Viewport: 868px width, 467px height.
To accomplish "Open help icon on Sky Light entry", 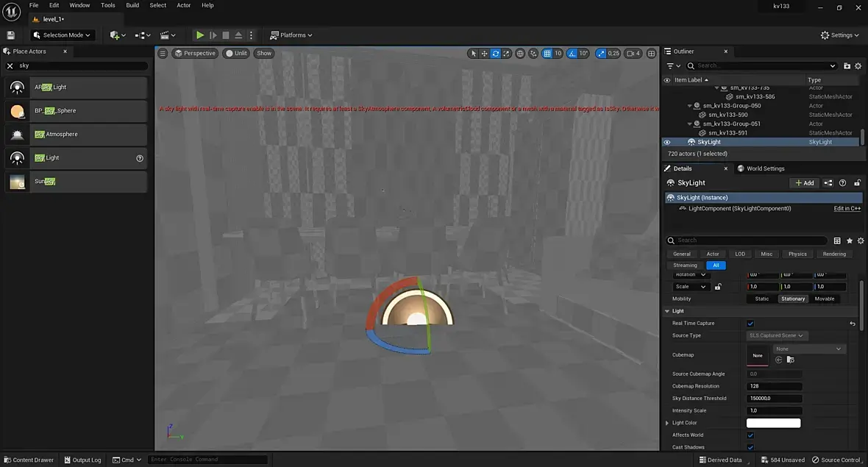I will click(x=140, y=158).
